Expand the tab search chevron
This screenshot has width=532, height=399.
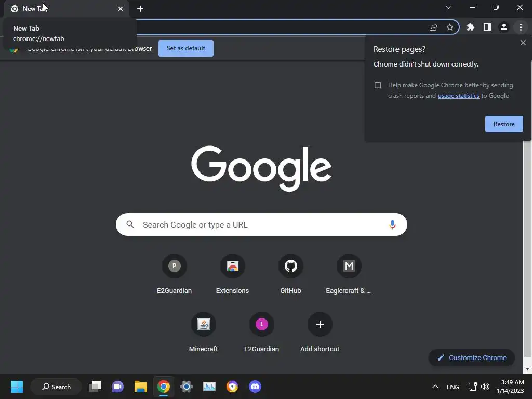[448, 7]
